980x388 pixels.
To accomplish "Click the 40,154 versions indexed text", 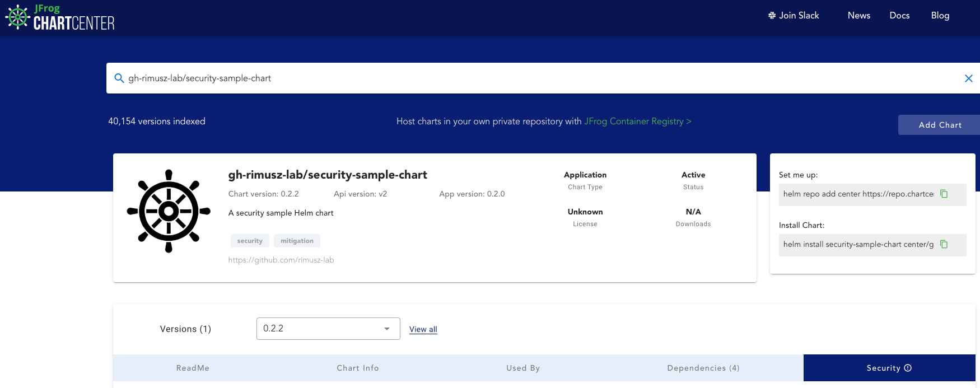I will pyautogui.click(x=157, y=121).
